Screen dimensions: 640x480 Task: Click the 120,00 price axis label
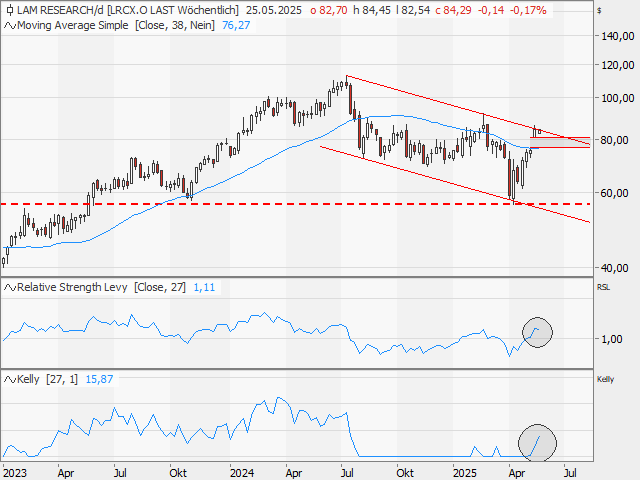pyautogui.click(x=618, y=65)
